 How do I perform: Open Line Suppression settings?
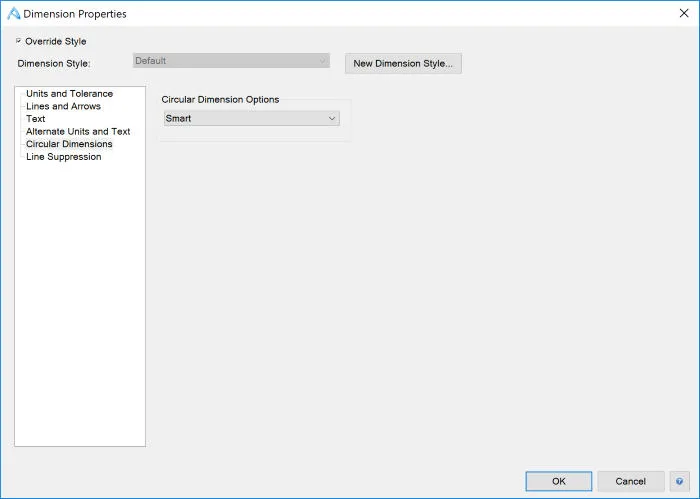tap(64, 157)
